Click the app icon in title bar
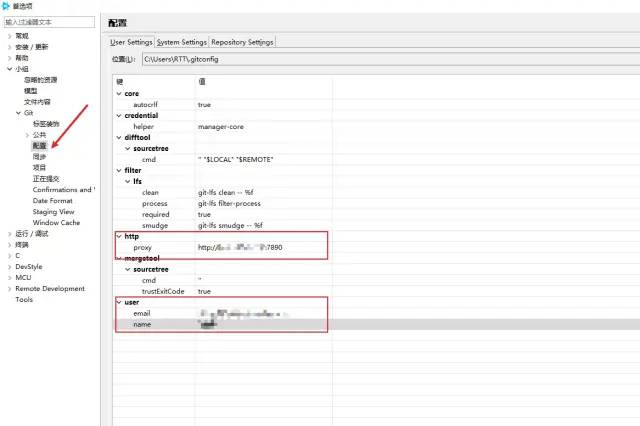The image size is (640, 426). click(x=6, y=6)
